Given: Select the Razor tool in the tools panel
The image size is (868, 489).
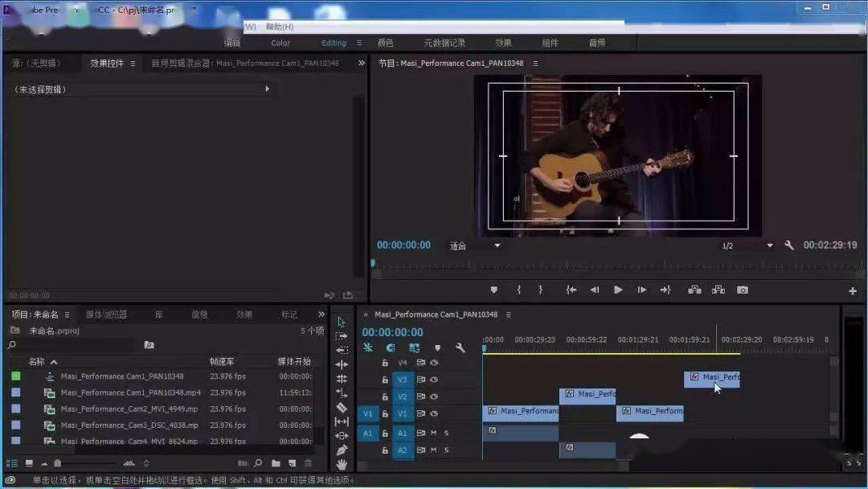Looking at the screenshot, I should (342, 408).
